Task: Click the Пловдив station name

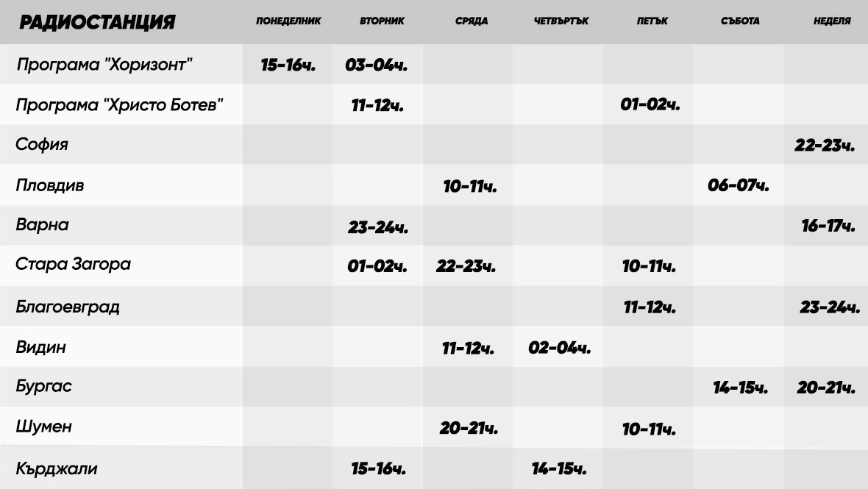Action: pos(50,185)
